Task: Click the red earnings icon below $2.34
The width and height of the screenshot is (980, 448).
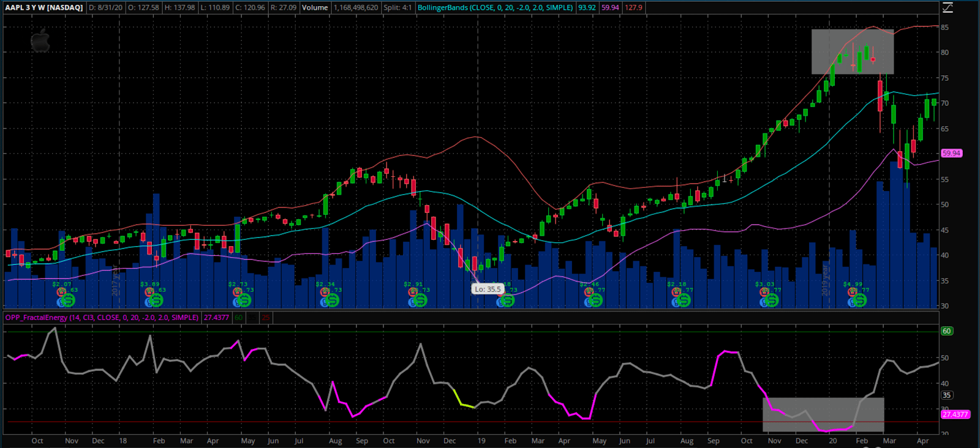Action: click(x=325, y=293)
